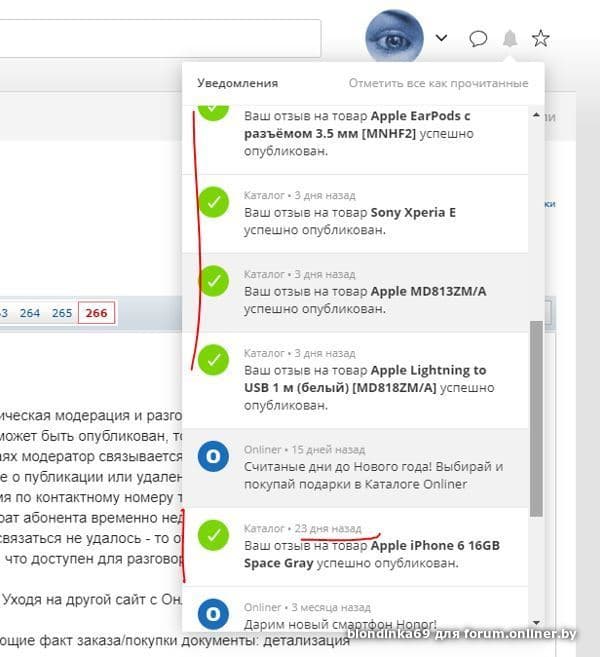Click the notifications bell icon
Viewport: 600px width, 657px height.
point(510,39)
